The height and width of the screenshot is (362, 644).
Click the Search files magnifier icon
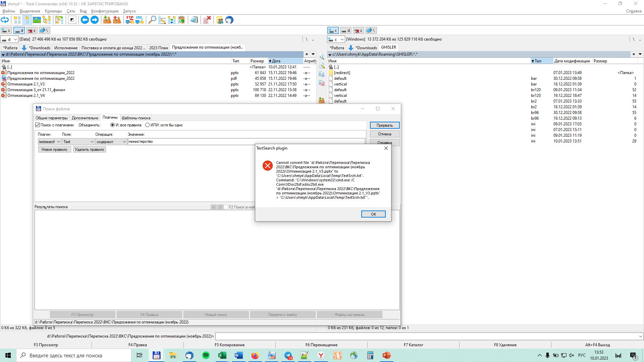(x=152, y=20)
